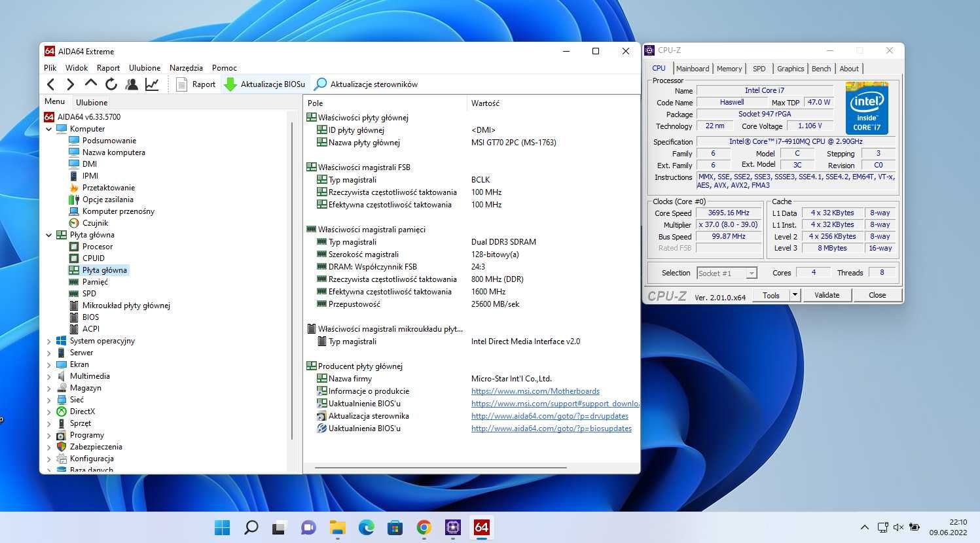Select Opcje zasilania in the tree
The width and height of the screenshot is (980, 543).
[108, 199]
